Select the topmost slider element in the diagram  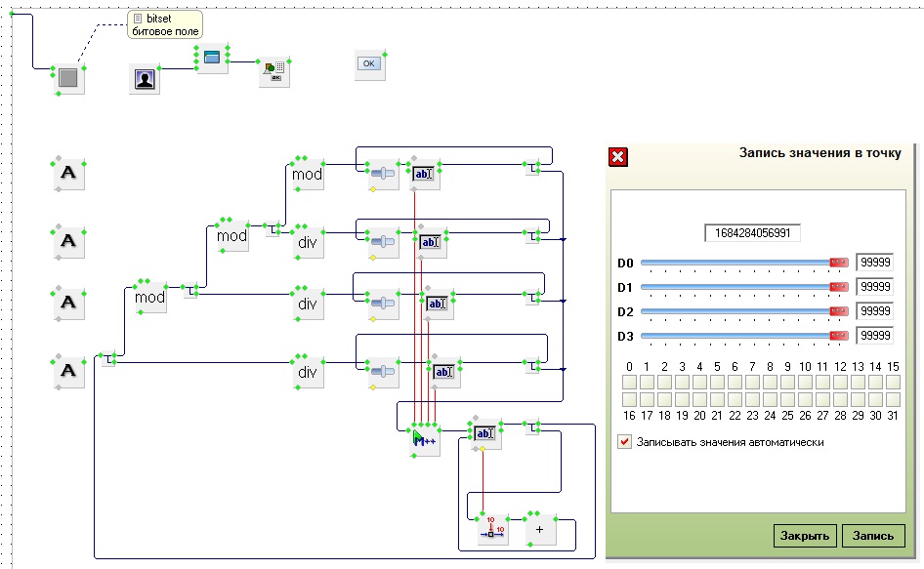[384, 175]
